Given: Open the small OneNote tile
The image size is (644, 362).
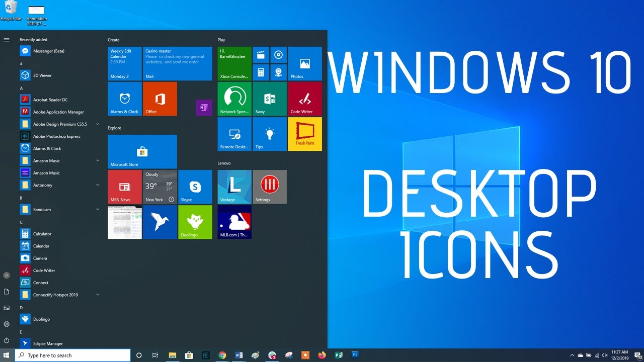Looking at the screenshot, I should [204, 108].
